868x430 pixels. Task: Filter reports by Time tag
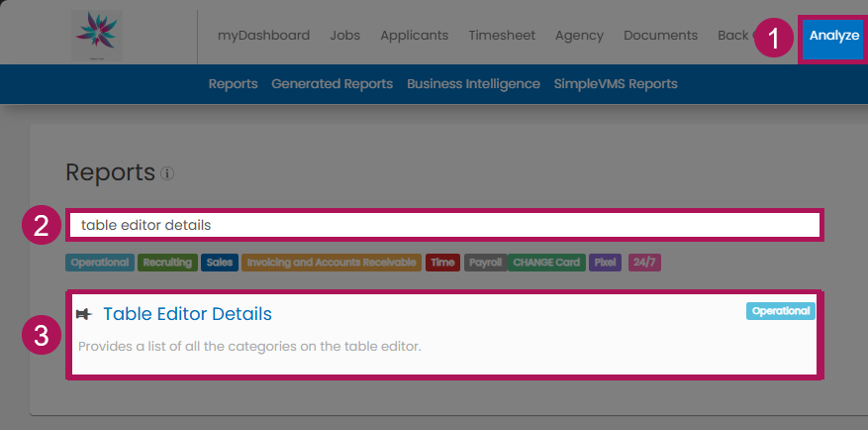(x=442, y=263)
